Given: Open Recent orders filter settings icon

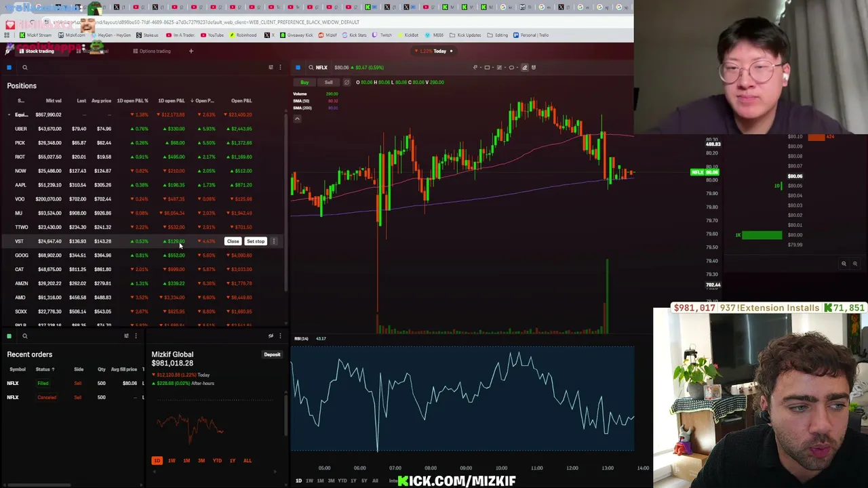Looking at the screenshot, I should pos(126,336).
